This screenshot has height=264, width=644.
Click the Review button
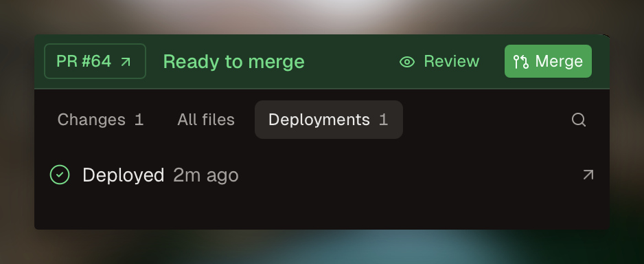pos(439,61)
